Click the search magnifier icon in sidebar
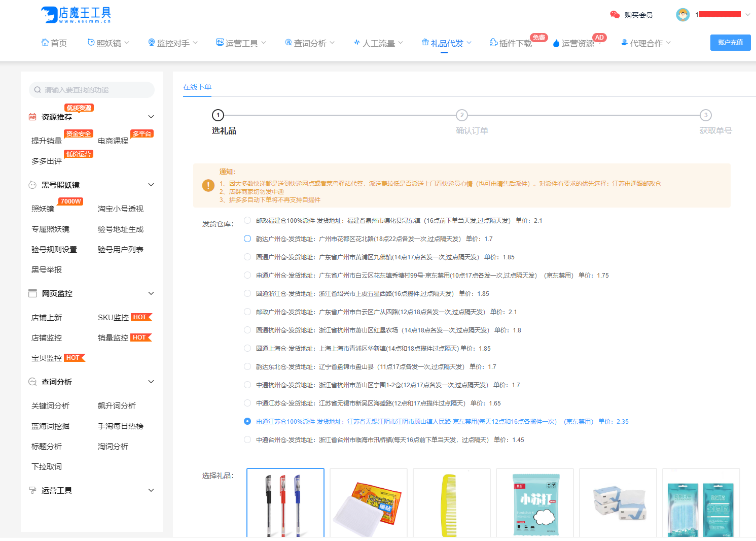The height and width of the screenshot is (541, 756). [38, 90]
